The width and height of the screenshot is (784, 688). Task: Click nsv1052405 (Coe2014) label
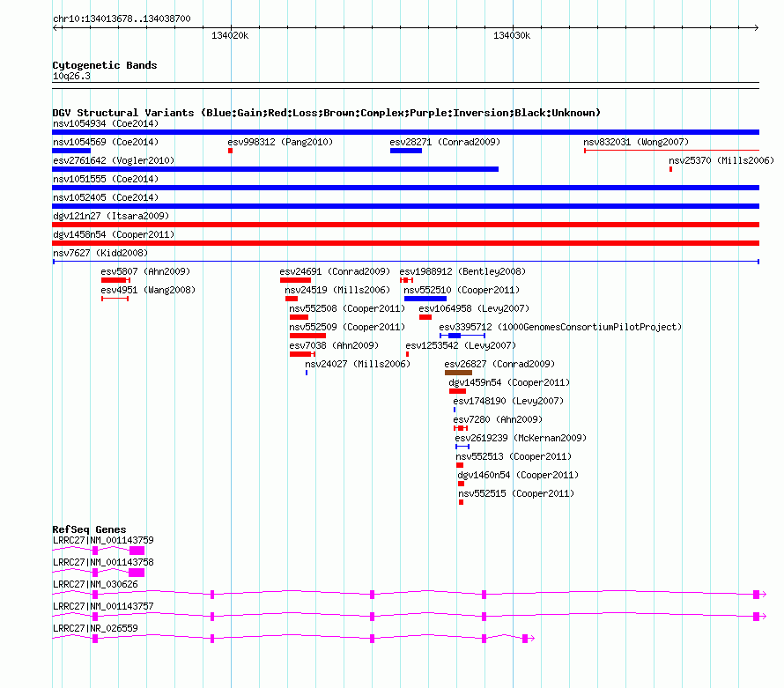click(106, 197)
